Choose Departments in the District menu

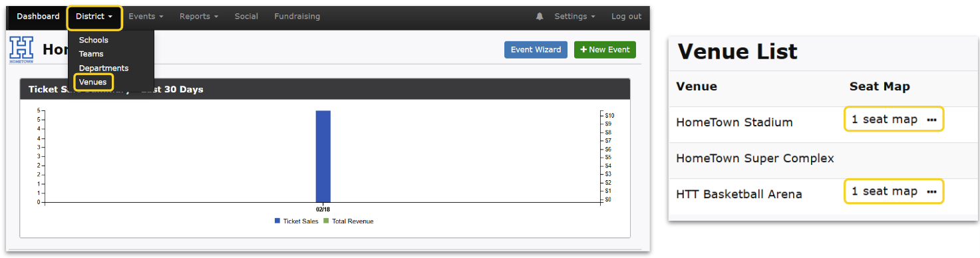click(x=104, y=68)
